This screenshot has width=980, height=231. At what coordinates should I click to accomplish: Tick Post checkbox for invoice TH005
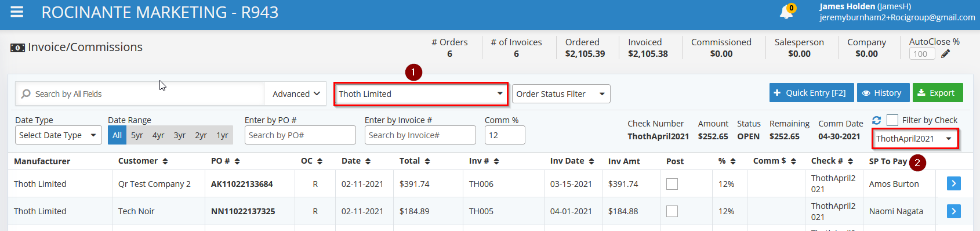click(x=672, y=211)
